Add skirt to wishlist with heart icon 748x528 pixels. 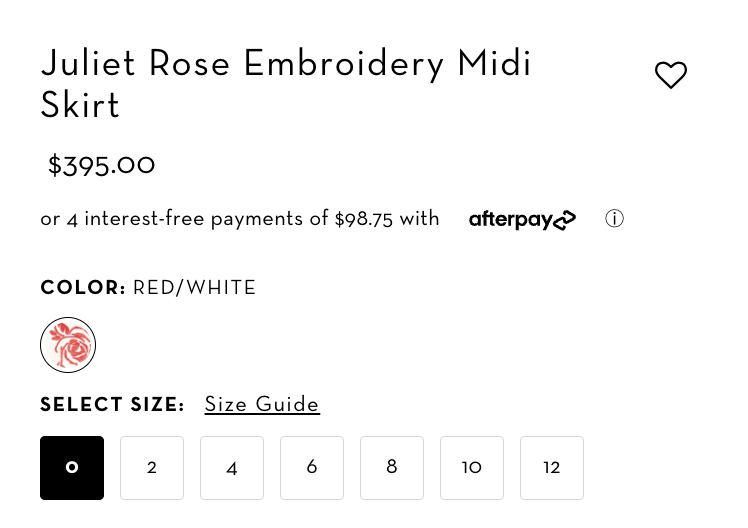pyautogui.click(x=671, y=75)
